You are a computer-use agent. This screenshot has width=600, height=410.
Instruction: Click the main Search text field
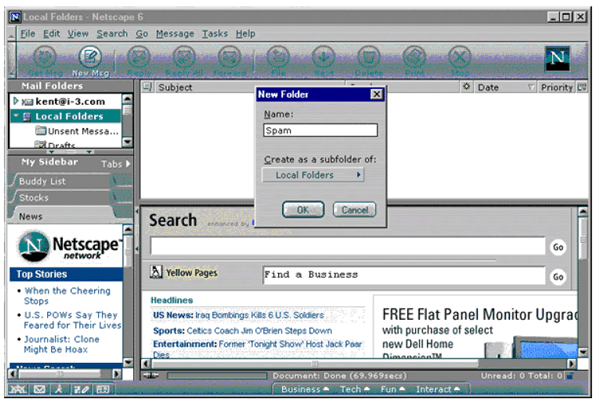[348, 246]
